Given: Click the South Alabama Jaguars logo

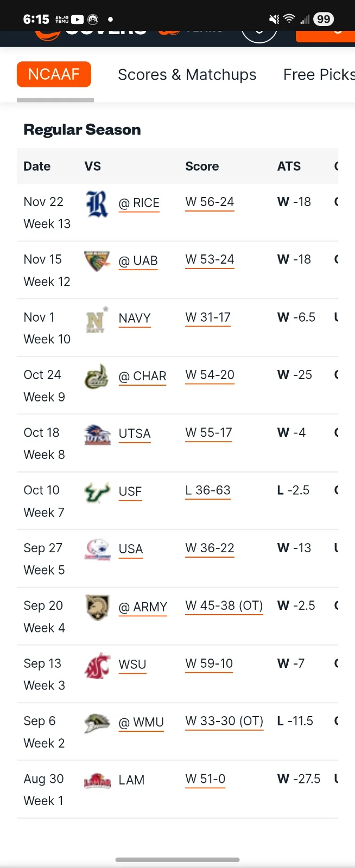Looking at the screenshot, I should click(97, 550).
